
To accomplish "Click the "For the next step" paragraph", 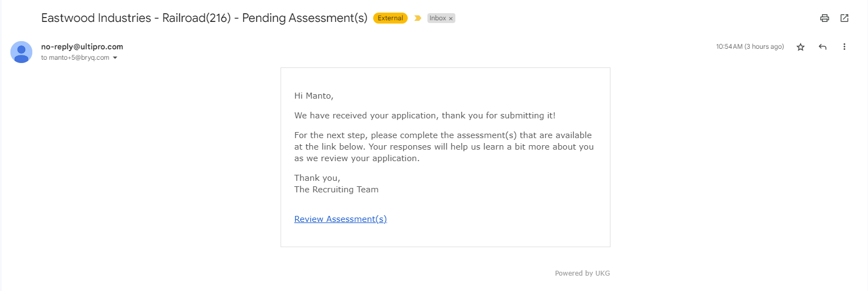I will tap(444, 147).
